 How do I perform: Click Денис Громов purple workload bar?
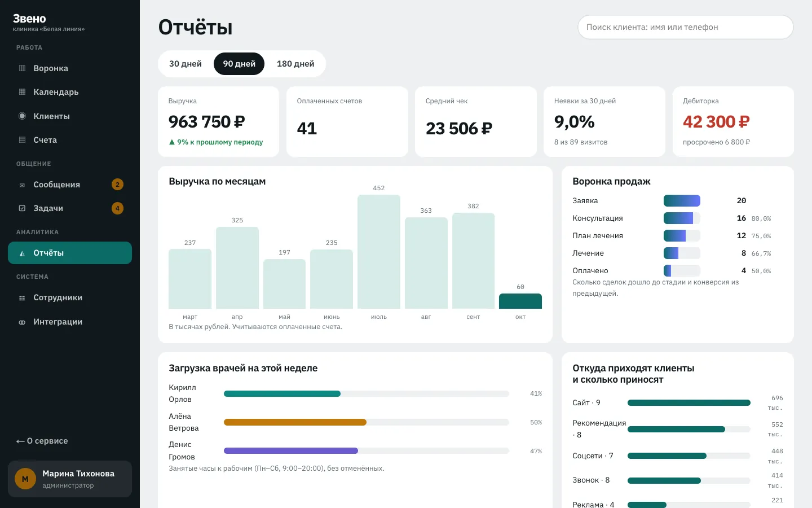pos(291,450)
